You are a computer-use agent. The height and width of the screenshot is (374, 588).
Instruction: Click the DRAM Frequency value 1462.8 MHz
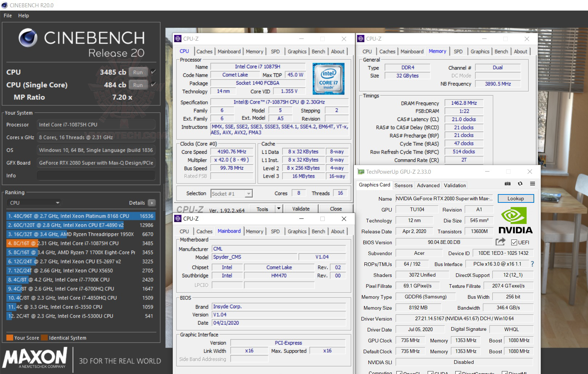coord(464,103)
